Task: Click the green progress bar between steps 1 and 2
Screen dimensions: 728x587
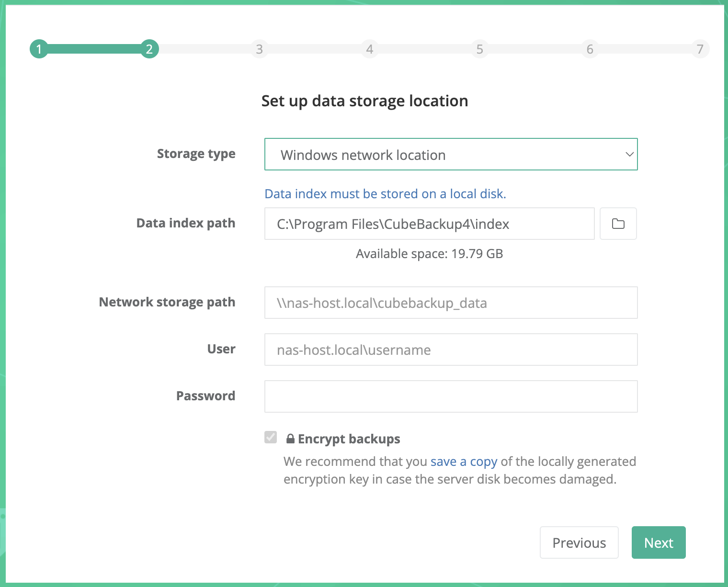Action: 94,49
